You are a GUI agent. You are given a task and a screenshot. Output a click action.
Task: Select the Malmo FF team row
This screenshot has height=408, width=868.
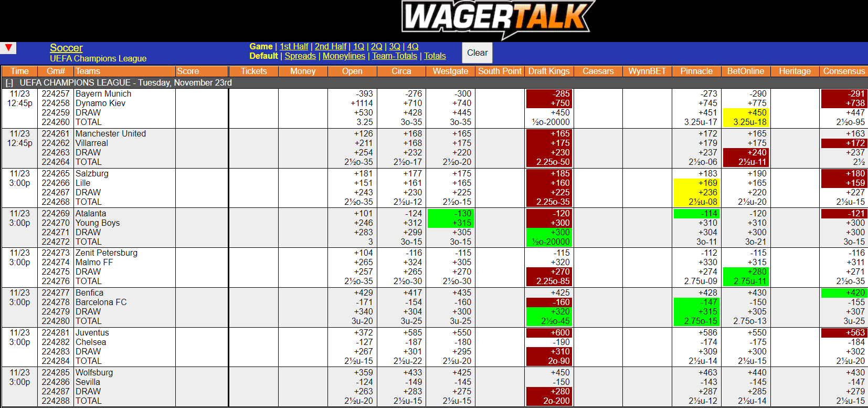94,263
